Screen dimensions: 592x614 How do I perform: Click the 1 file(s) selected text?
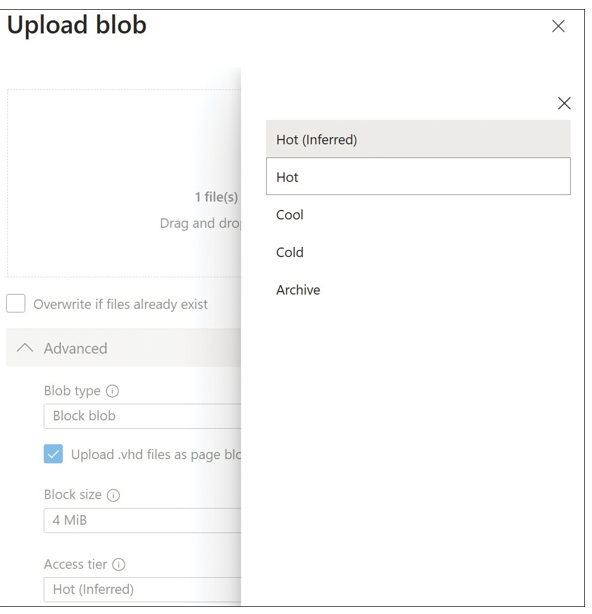pyautogui.click(x=217, y=197)
